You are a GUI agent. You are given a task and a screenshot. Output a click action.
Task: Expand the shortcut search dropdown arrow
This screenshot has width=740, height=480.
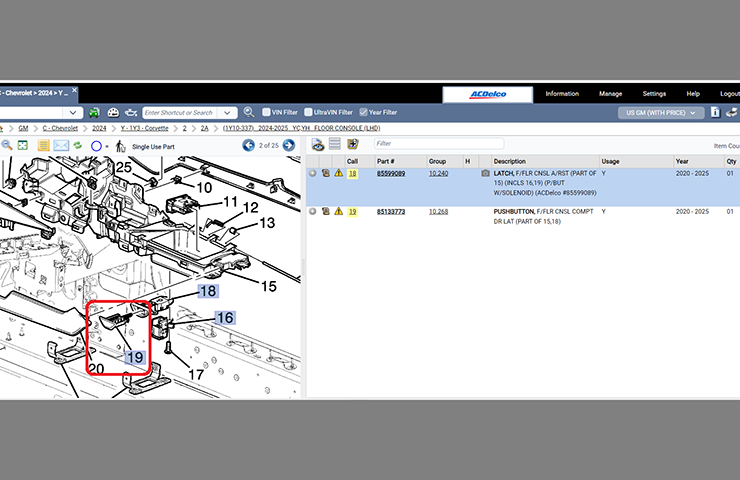229,113
